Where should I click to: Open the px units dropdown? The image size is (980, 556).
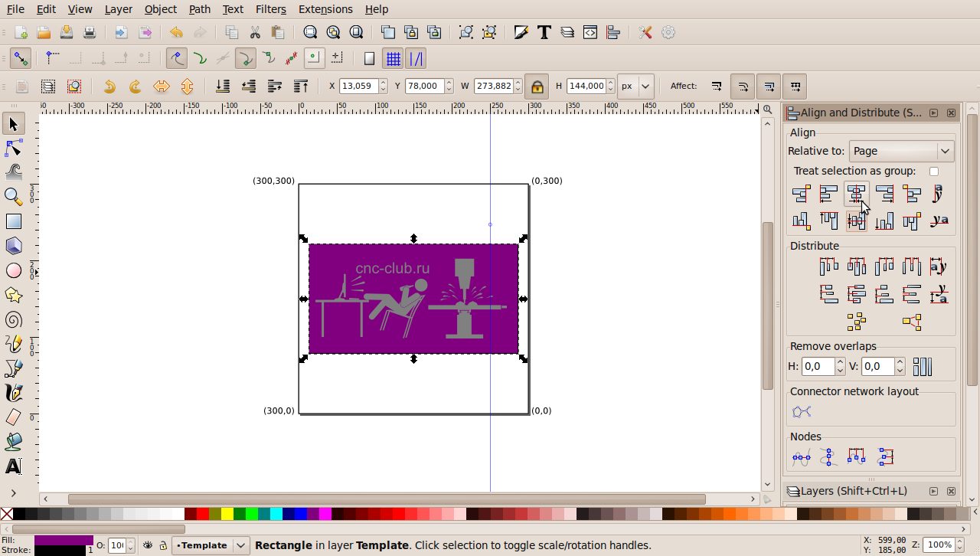click(x=636, y=87)
